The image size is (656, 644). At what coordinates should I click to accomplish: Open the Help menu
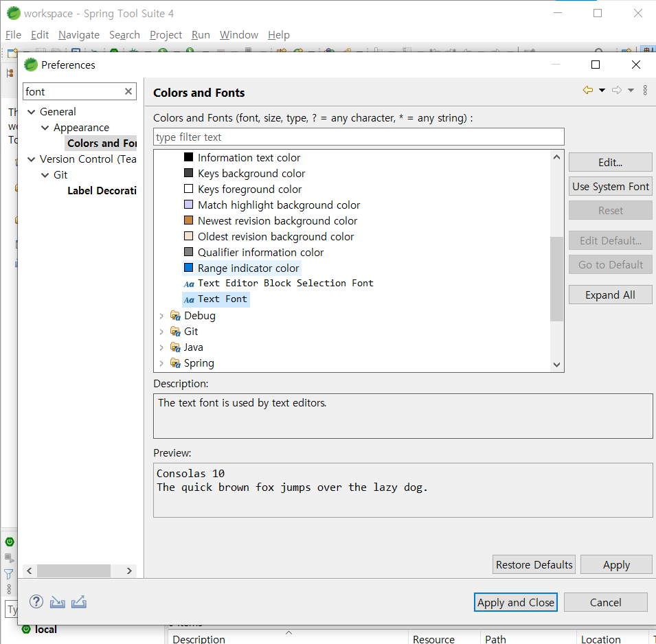tap(279, 35)
